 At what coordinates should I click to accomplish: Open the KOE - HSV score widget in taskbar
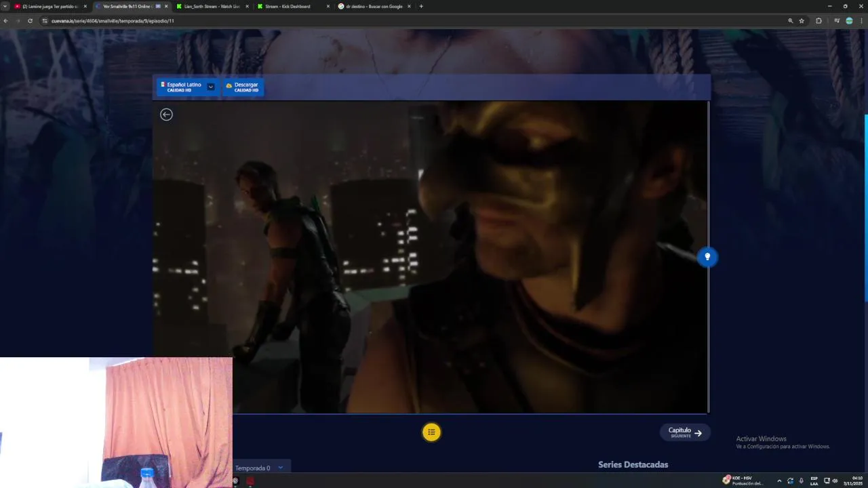point(743,481)
